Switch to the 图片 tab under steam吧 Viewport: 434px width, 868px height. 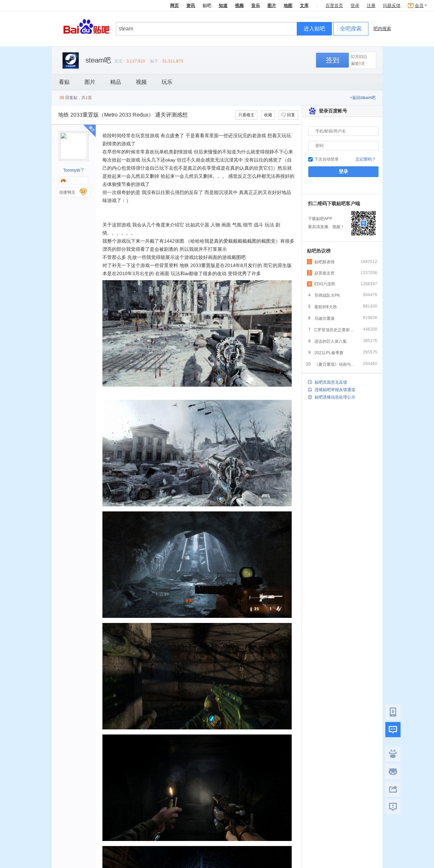90,82
